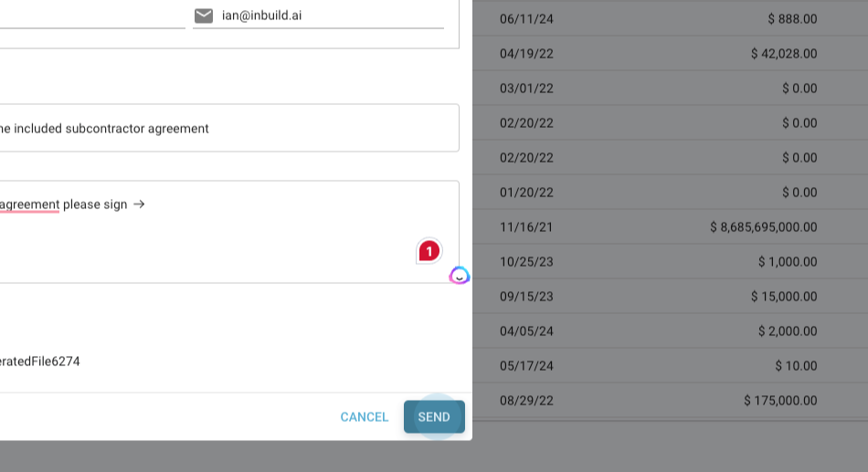Click the $ 15,000.00 amount
Image resolution: width=868 pixels, height=472 pixels.
[784, 297]
